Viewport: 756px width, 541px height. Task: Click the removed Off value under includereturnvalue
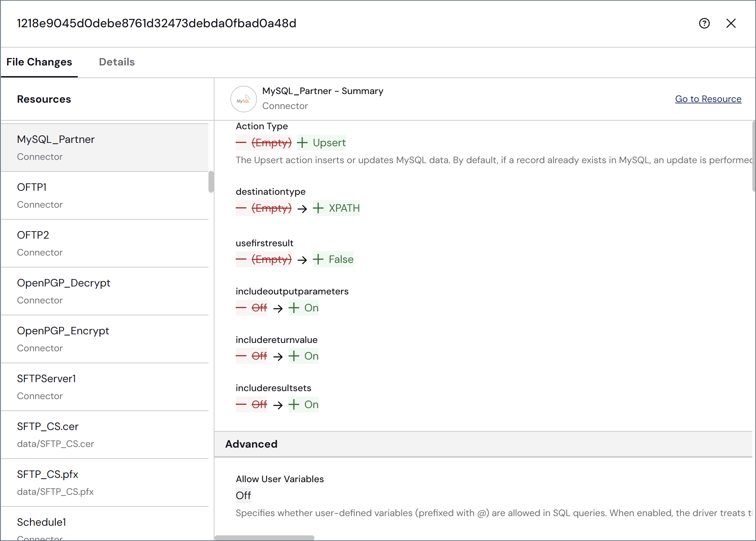(x=252, y=356)
